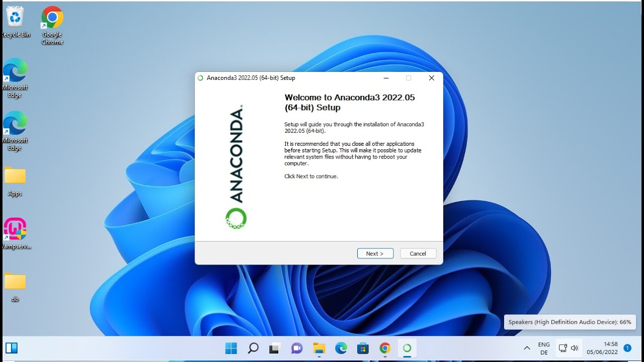The image size is (644, 362).
Task: Select the upper Microsoft Edge desktop shortcut
Action: [x=15, y=78]
